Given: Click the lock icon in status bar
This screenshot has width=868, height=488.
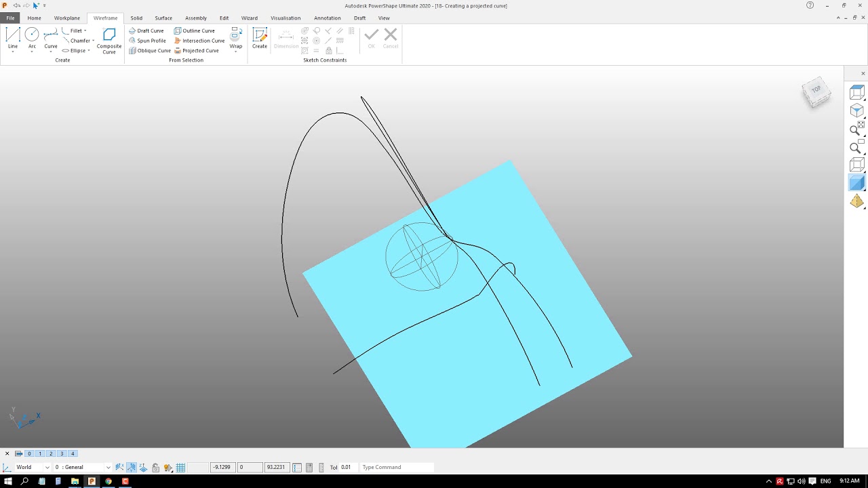Looking at the screenshot, I should pos(155,468).
